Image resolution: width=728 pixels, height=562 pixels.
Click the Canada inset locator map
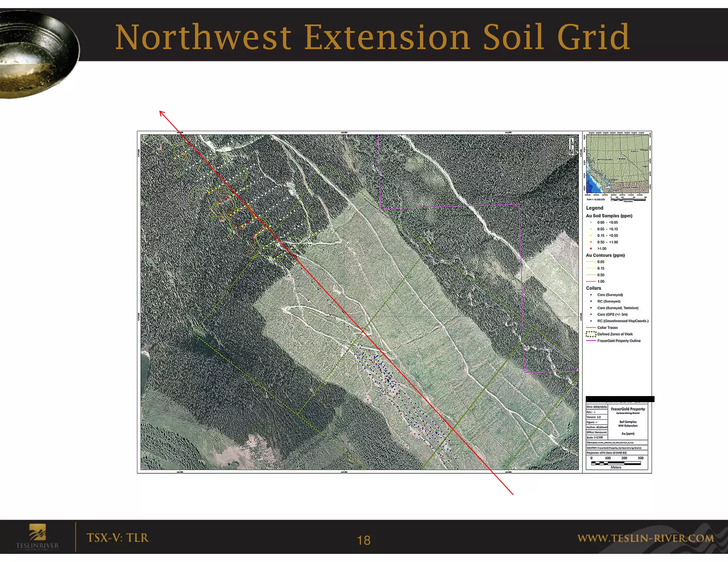617,163
